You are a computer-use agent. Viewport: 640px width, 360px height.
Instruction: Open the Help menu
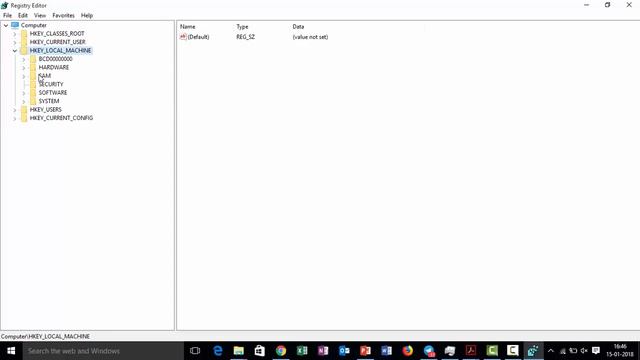87,16
